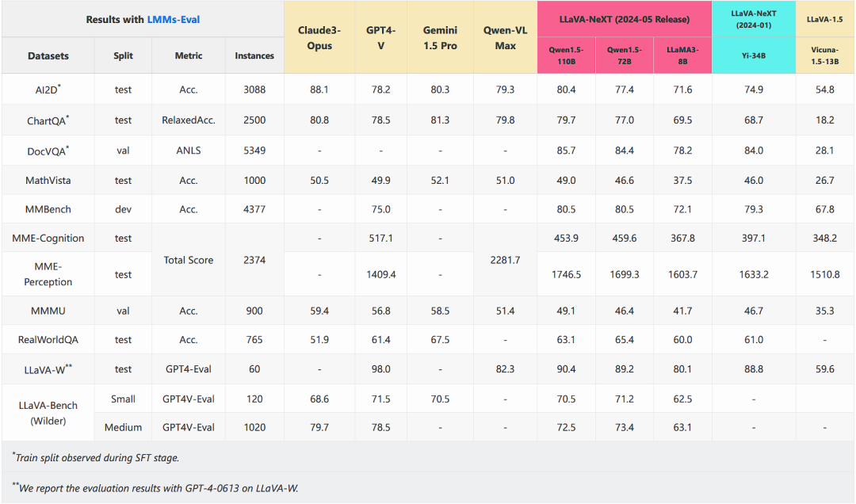
Task: Select the Gemini 1.5 Pro column header
Action: point(440,38)
